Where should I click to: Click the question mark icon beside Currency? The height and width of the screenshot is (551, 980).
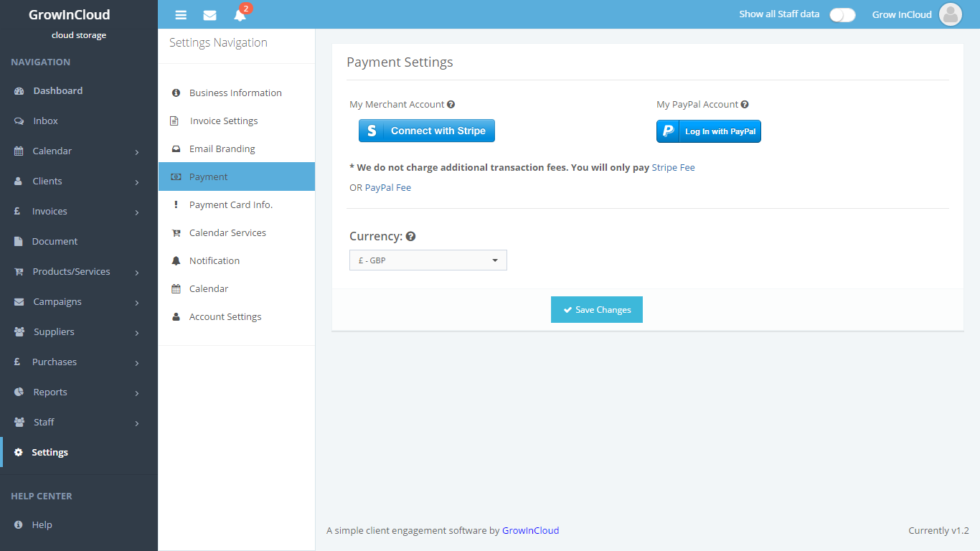click(x=411, y=236)
